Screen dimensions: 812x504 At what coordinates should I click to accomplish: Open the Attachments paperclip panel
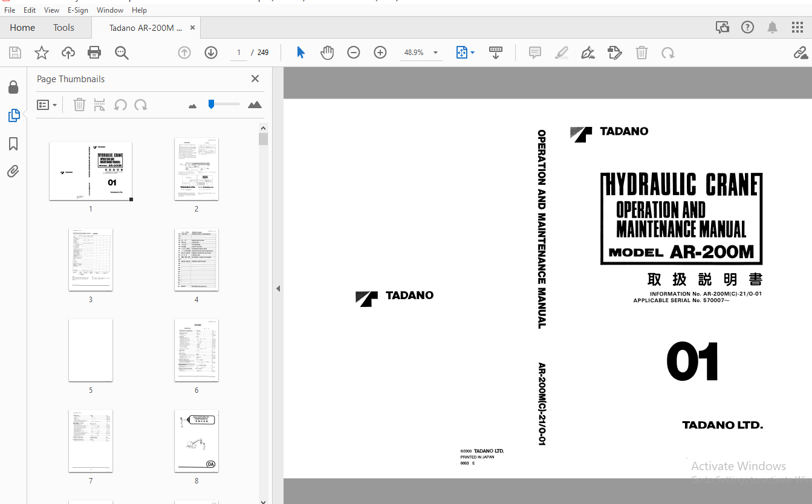coord(13,172)
